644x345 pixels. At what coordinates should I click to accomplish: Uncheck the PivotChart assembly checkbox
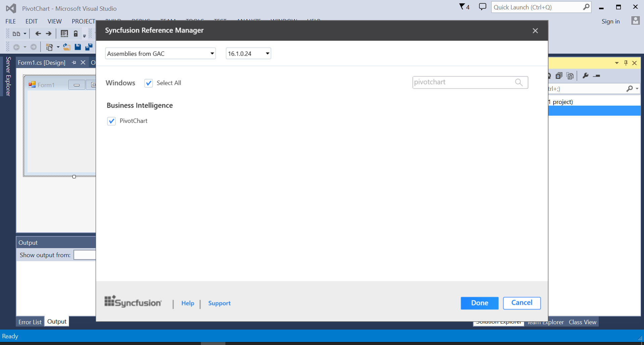[111, 121]
